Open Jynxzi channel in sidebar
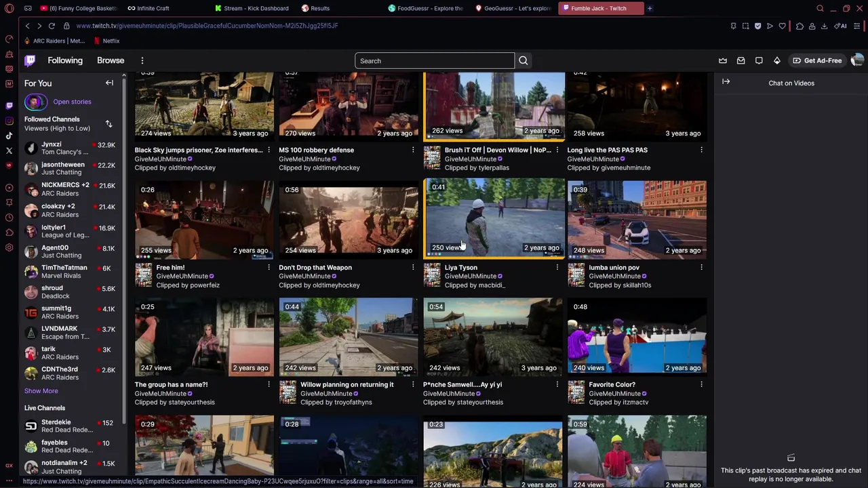Image resolution: width=868 pixels, height=488 pixels. [x=72, y=148]
